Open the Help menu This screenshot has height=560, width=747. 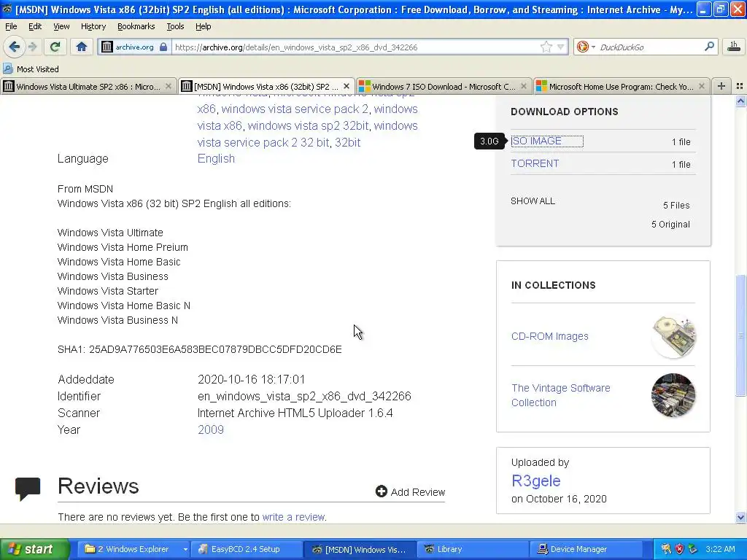204,26
